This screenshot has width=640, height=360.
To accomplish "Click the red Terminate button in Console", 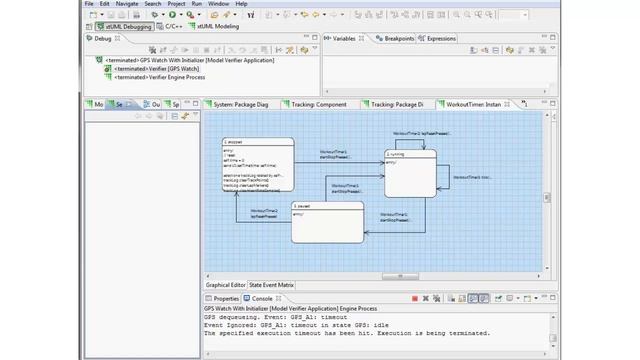I will click(x=415, y=298).
